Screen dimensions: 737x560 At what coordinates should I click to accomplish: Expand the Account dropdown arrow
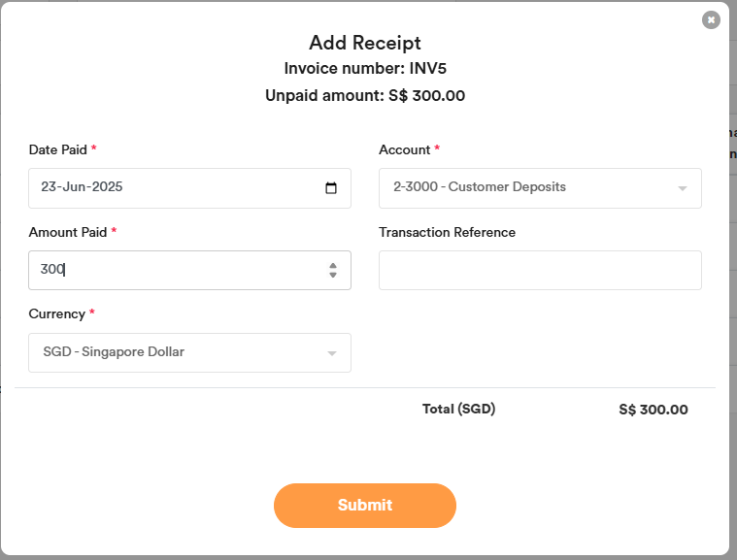682,188
